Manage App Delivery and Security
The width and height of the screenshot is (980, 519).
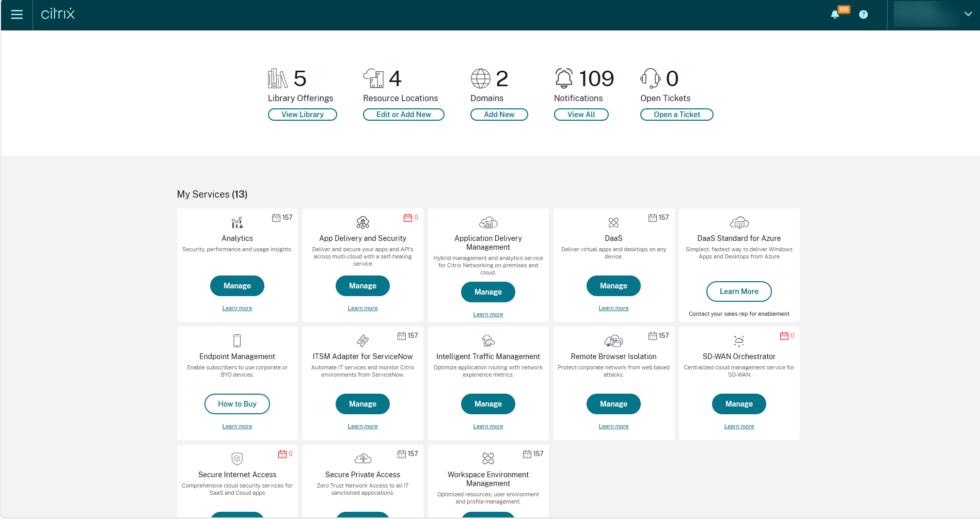(362, 286)
